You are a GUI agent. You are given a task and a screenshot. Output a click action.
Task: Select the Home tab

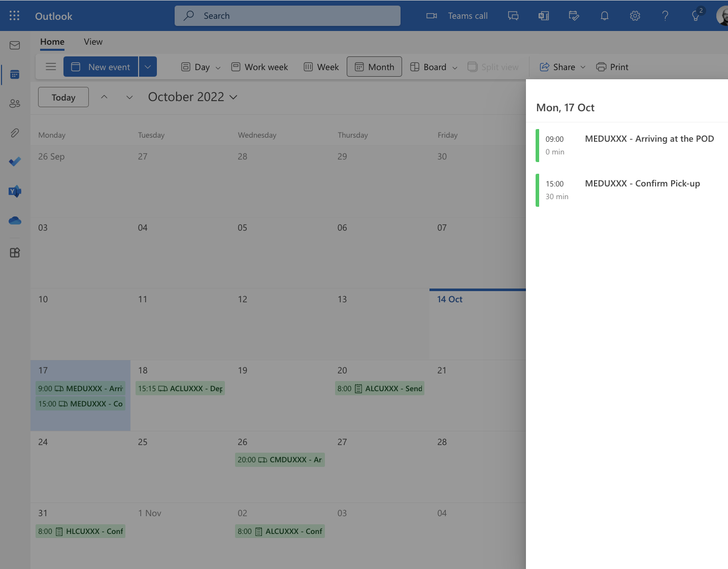[52, 42]
